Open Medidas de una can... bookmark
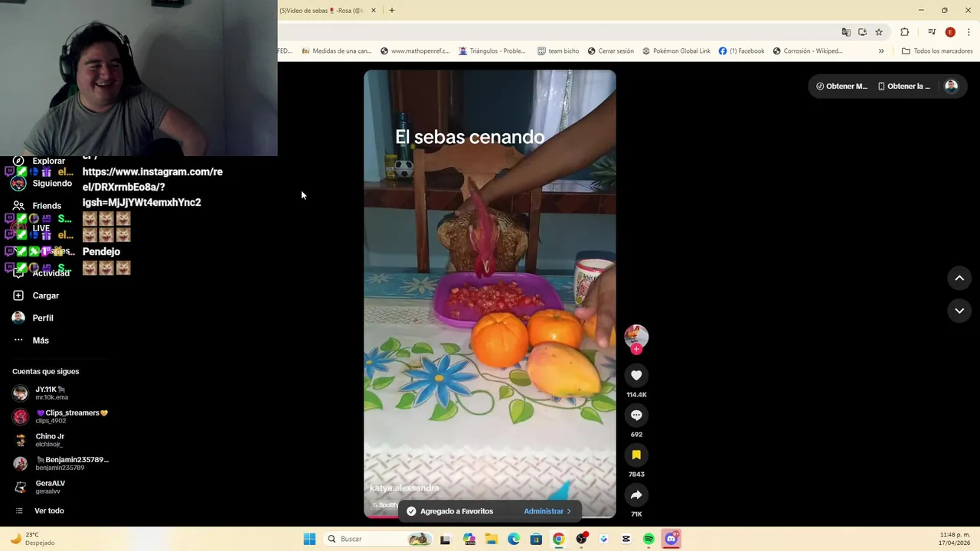The image size is (980, 551). pyautogui.click(x=336, y=51)
